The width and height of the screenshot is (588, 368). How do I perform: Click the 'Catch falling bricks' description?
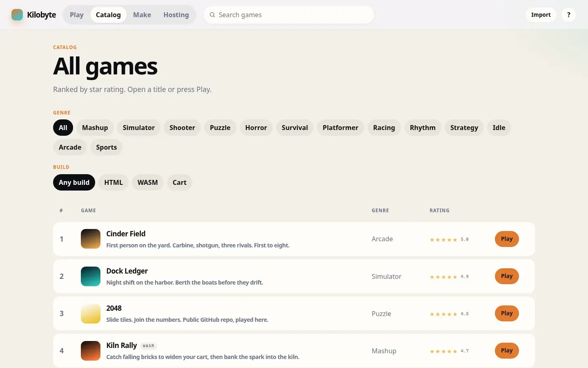203,357
